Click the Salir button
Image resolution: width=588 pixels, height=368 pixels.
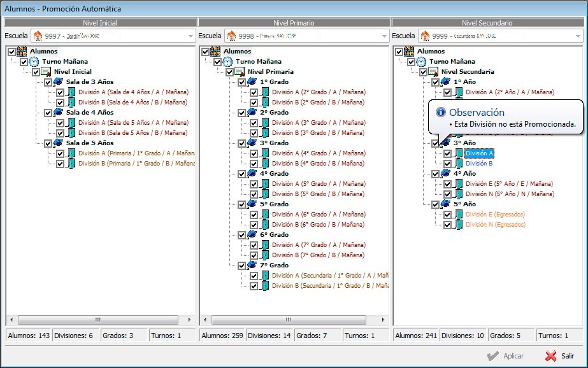coord(559,356)
